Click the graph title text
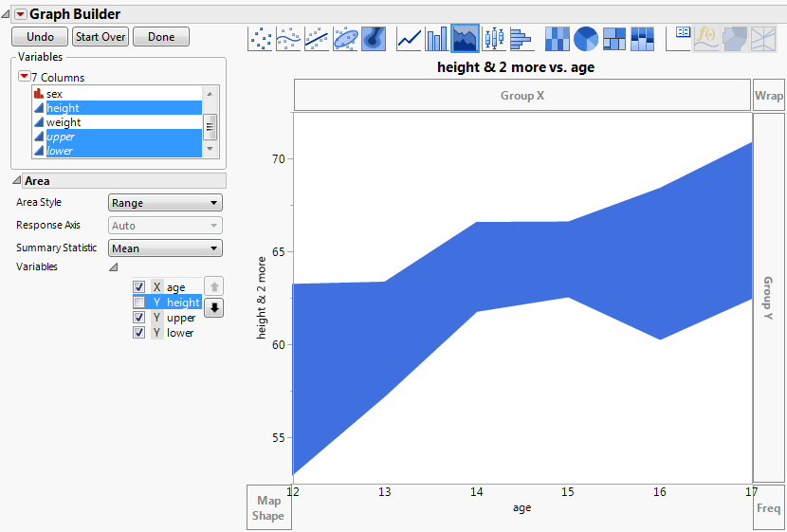The image size is (787, 532). 516,67
